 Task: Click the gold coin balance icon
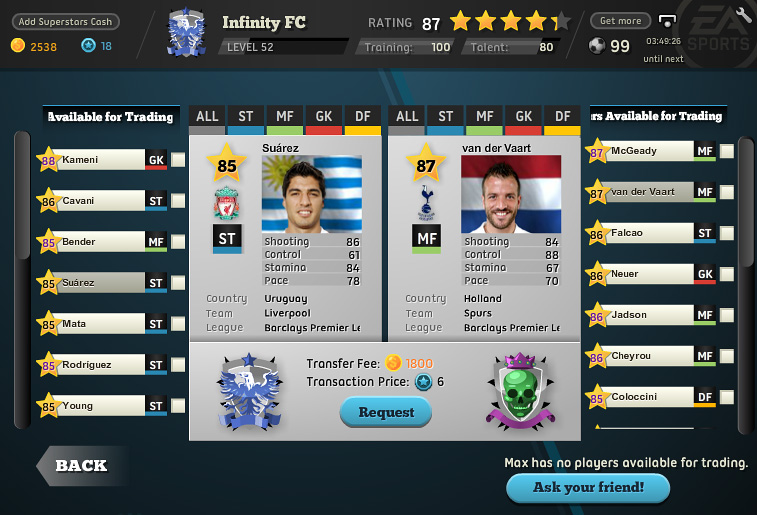pos(18,45)
